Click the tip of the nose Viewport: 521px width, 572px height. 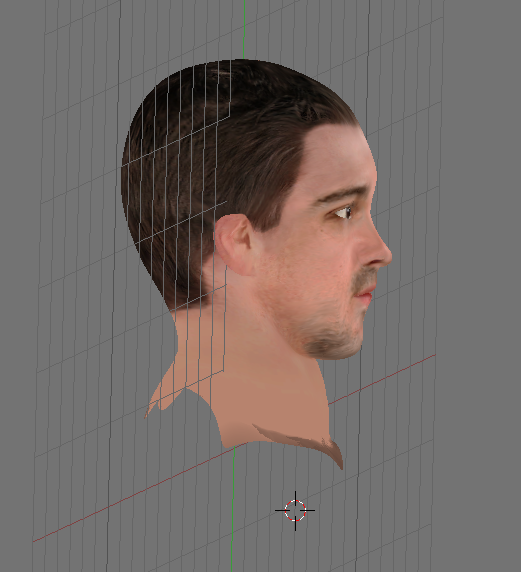(x=385, y=255)
